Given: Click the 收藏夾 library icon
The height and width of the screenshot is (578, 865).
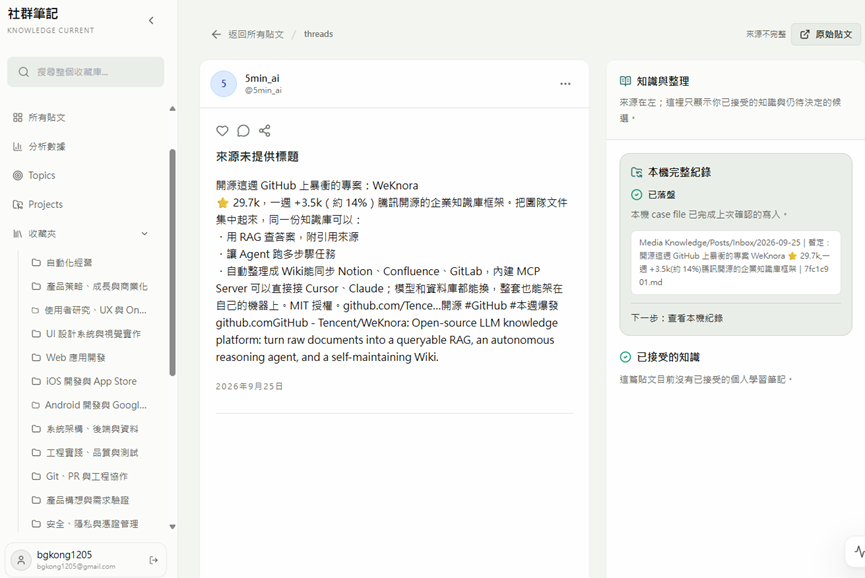Looking at the screenshot, I should click(18, 234).
